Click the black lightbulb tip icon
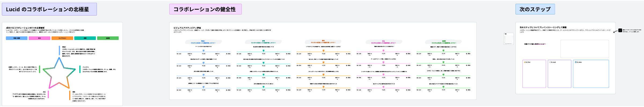This screenshot has height=107, width=644. (x=620, y=30)
